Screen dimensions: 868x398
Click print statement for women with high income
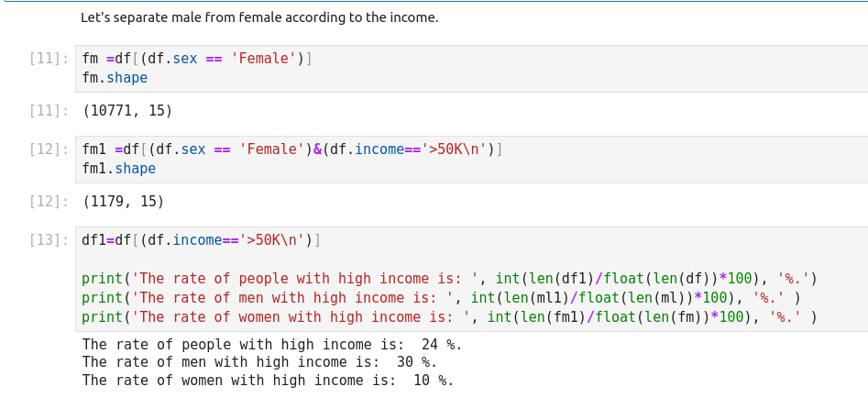(x=448, y=317)
